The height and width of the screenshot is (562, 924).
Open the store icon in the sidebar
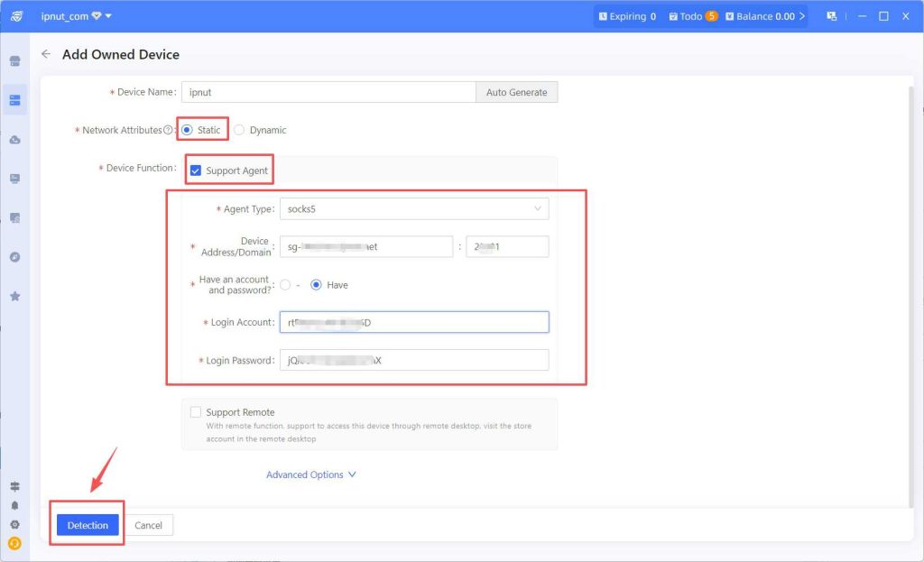(14, 61)
